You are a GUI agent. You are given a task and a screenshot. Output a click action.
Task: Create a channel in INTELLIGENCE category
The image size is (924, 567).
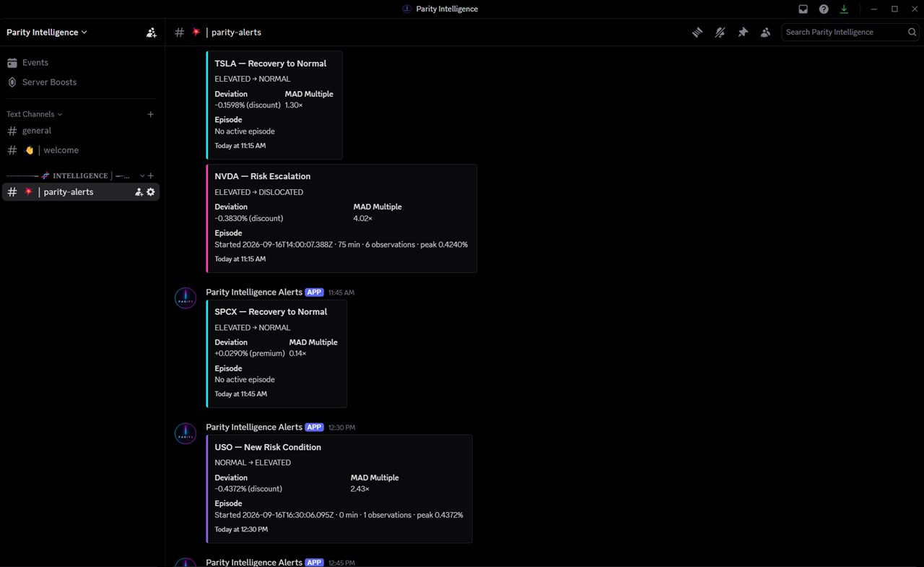pos(151,176)
